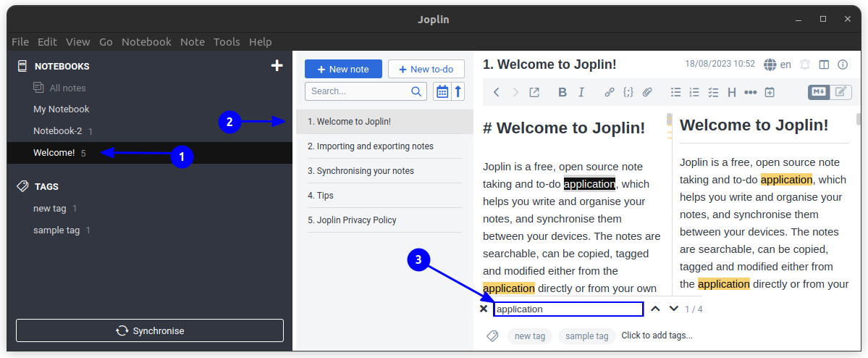Open note properties info icon
The width and height of the screenshot is (868, 358).
coord(843,64)
